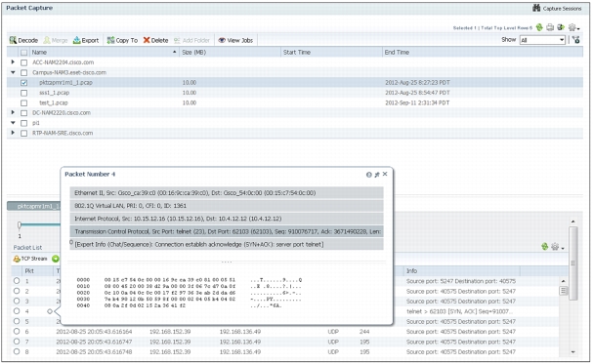Close the Packet Number 4 popup
The width and height of the screenshot is (593, 364).
385,174
